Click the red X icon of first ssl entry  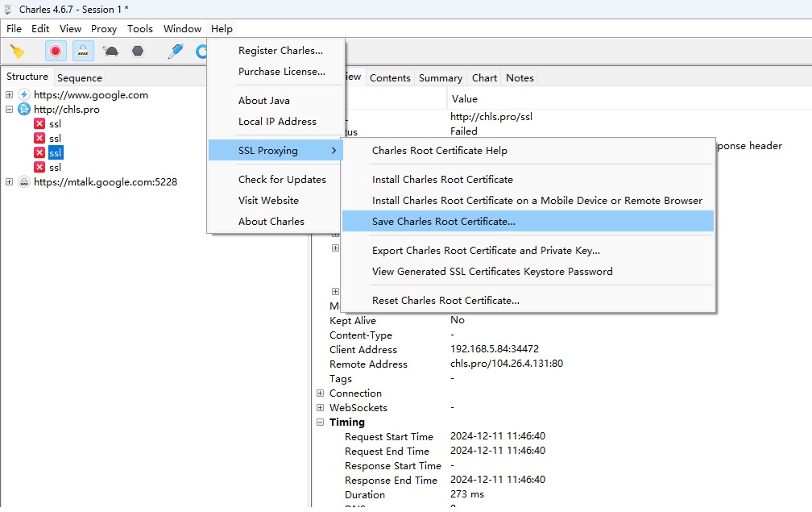coord(39,124)
